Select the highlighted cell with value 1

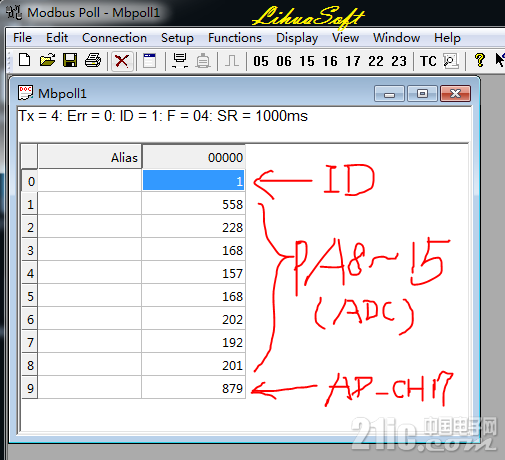tap(194, 180)
